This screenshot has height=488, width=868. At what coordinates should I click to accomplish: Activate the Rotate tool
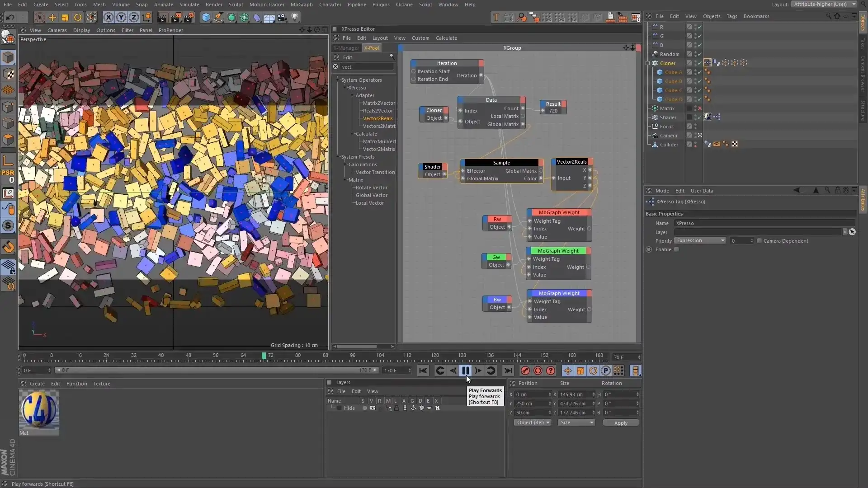click(77, 17)
